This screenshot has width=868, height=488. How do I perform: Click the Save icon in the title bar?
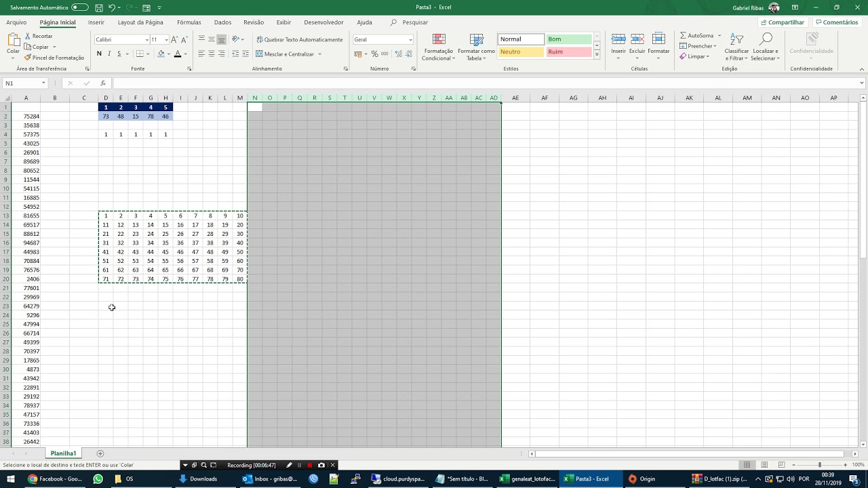click(99, 7)
